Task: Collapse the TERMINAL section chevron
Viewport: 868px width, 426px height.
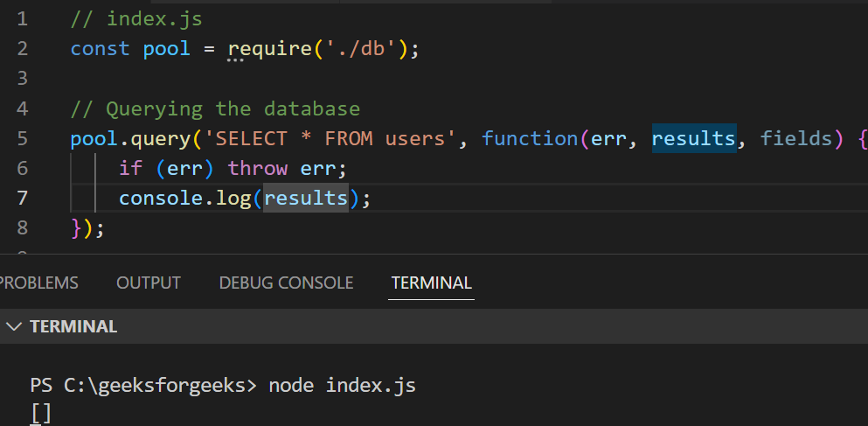Action: click(x=13, y=326)
